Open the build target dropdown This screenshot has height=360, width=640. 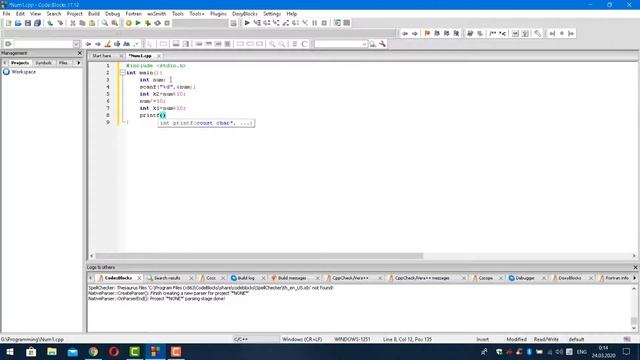200,23
